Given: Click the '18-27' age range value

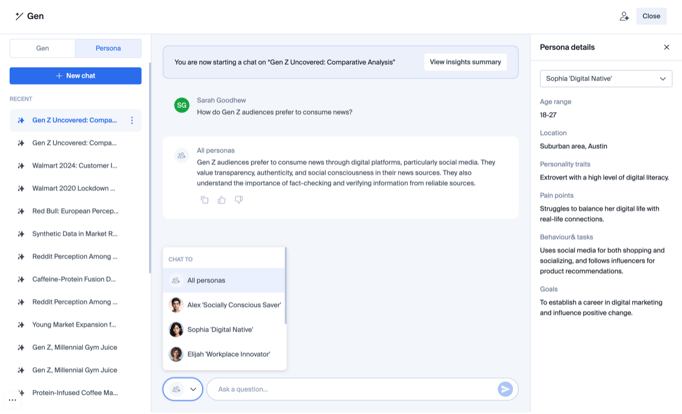Looking at the screenshot, I should (548, 115).
